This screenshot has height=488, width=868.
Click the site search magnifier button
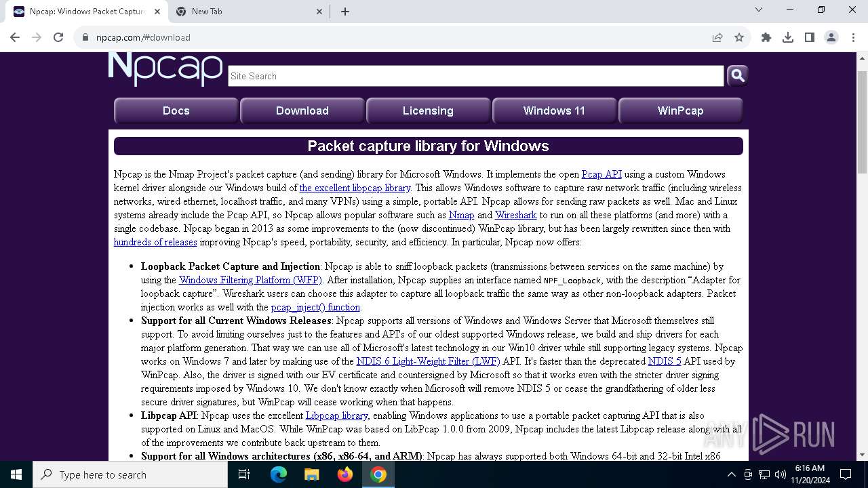coord(737,75)
